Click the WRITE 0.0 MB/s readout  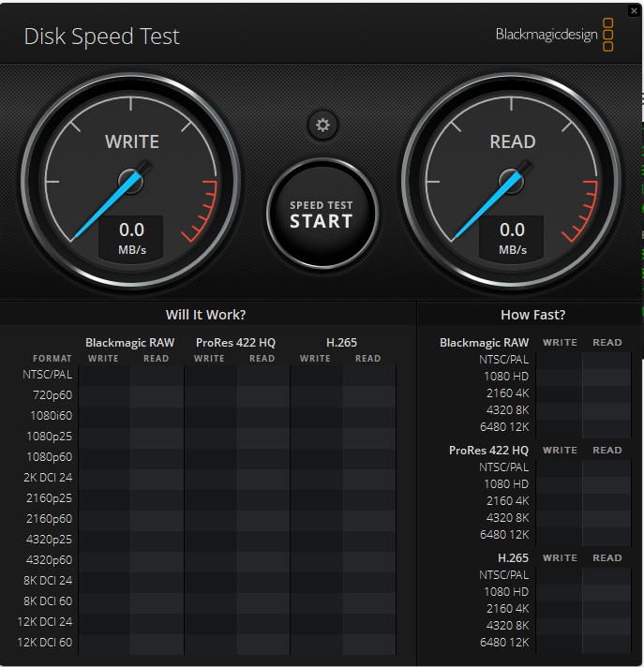(131, 237)
